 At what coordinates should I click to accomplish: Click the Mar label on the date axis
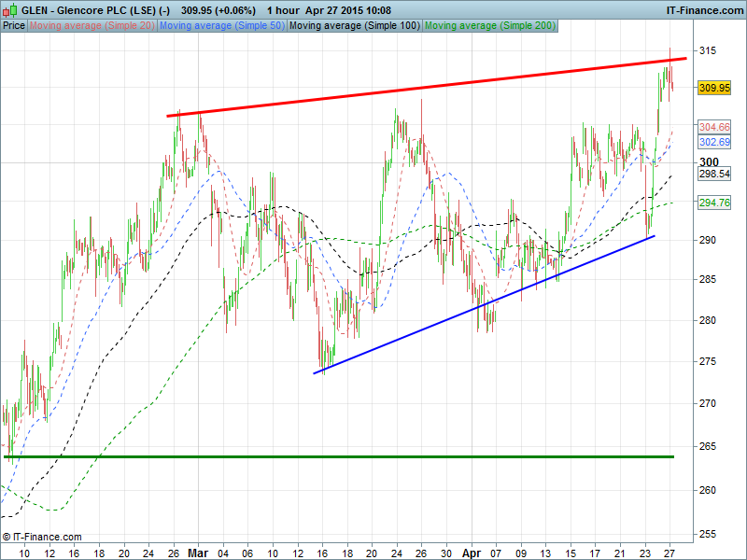click(198, 553)
